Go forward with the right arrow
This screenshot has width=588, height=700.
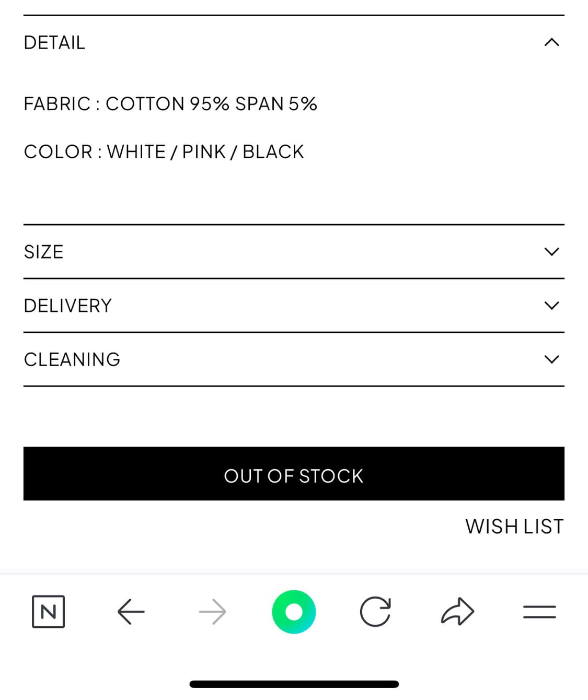[213, 612]
